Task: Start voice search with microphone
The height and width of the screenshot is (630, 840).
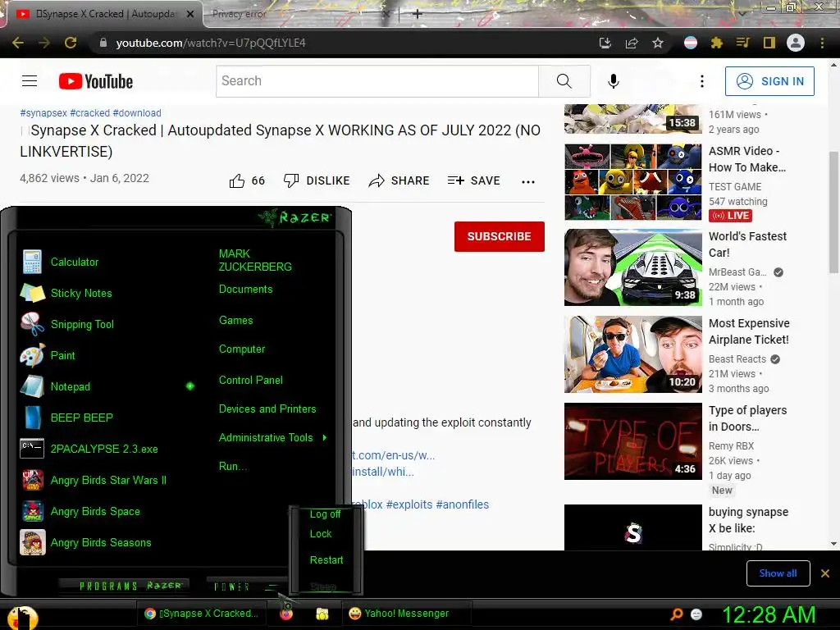Action: tap(614, 81)
